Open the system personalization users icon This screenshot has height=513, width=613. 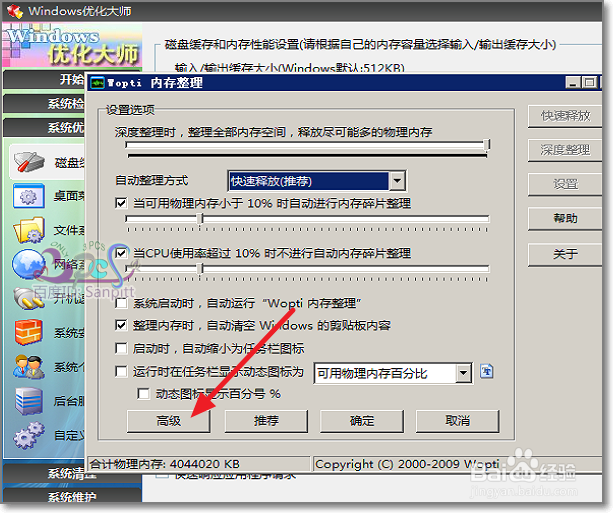[28, 367]
